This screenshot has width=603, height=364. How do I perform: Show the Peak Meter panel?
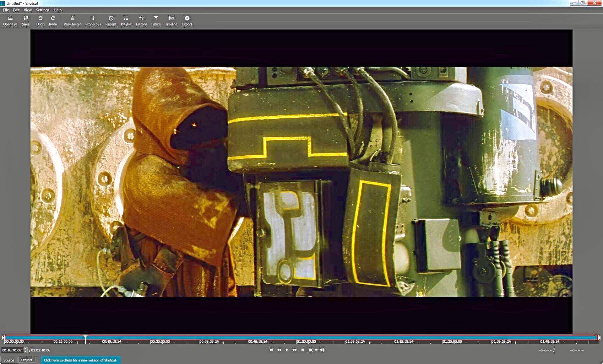coord(72,21)
